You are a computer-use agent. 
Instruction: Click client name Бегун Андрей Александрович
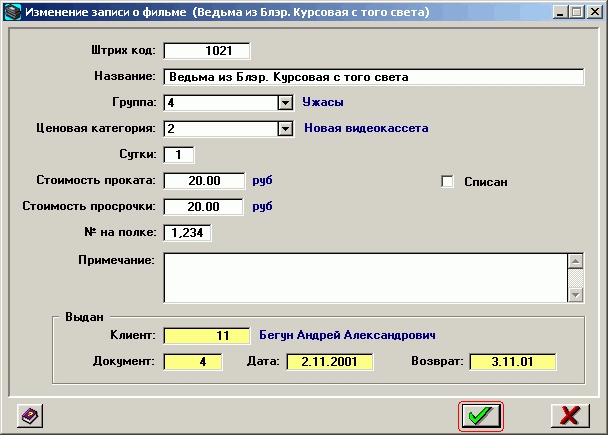(347, 335)
